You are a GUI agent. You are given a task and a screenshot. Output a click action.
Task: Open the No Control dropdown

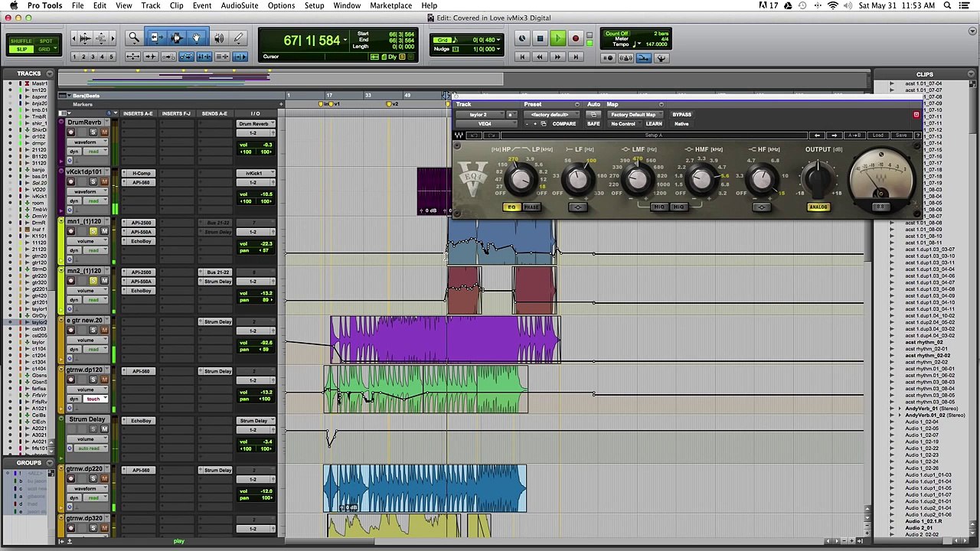pos(623,124)
